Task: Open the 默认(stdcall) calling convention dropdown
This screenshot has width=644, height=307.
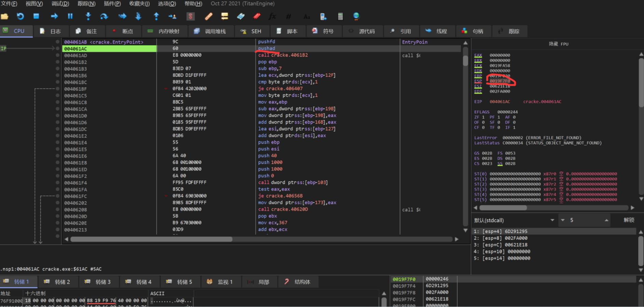Action: 514,220
